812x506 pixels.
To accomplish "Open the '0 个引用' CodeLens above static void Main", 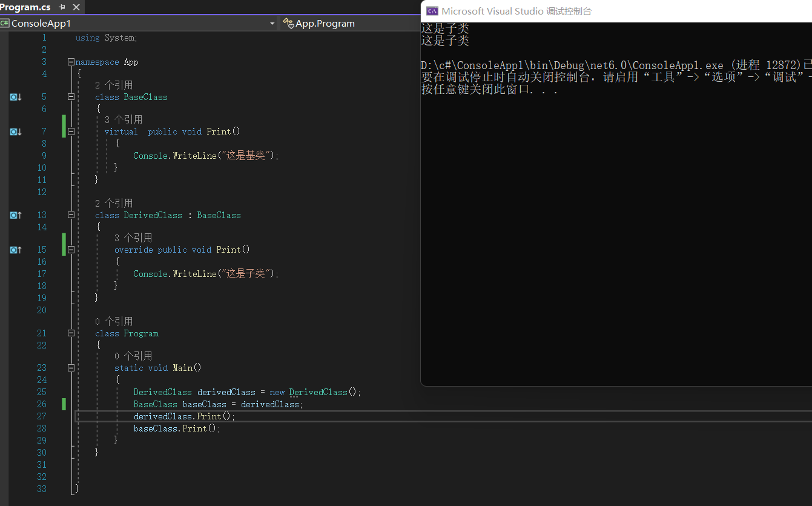I will (133, 356).
